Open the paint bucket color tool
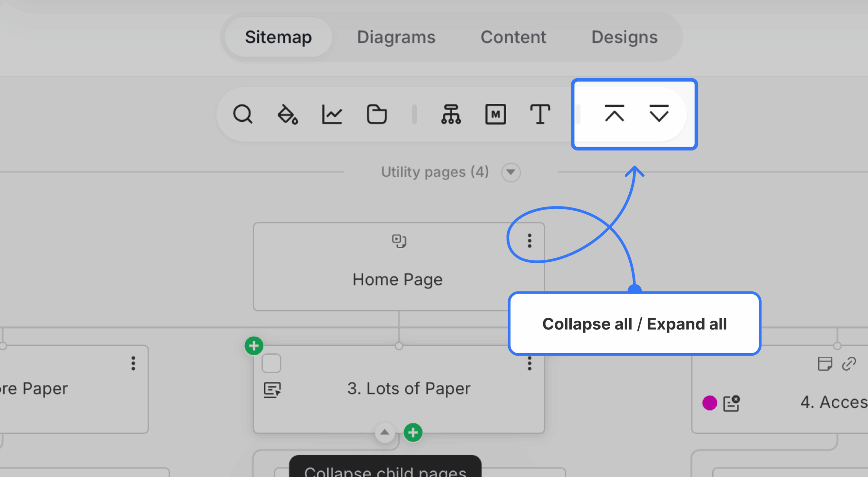 (288, 114)
